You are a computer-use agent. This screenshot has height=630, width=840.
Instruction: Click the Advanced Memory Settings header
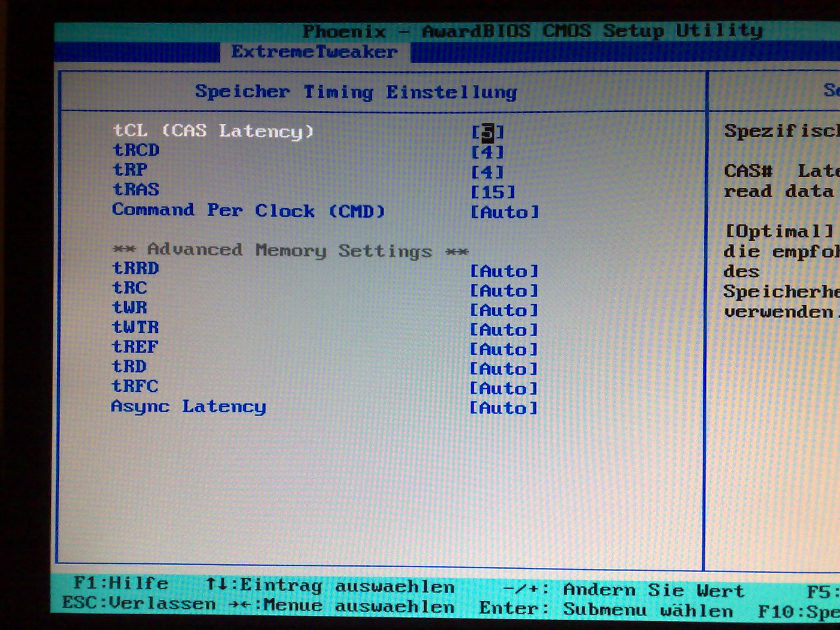click(291, 250)
